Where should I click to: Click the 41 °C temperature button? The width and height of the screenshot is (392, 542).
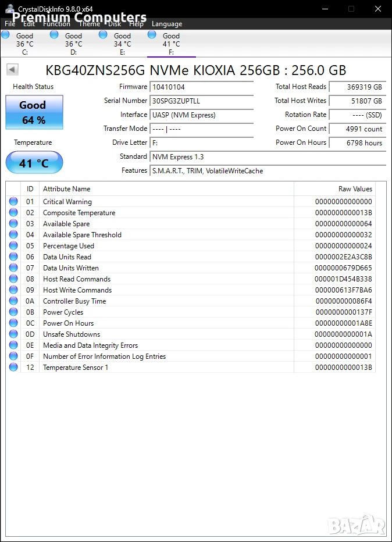coord(34,162)
